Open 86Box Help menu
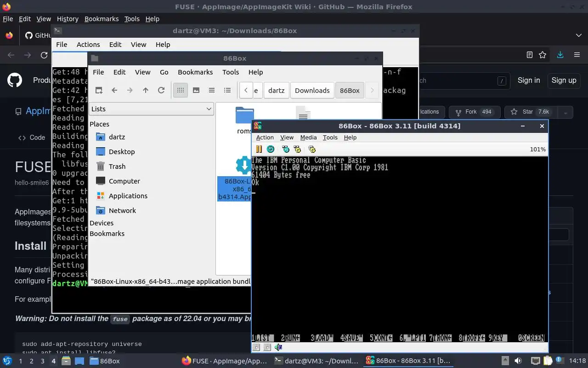The image size is (588, 368). point(350,138)
